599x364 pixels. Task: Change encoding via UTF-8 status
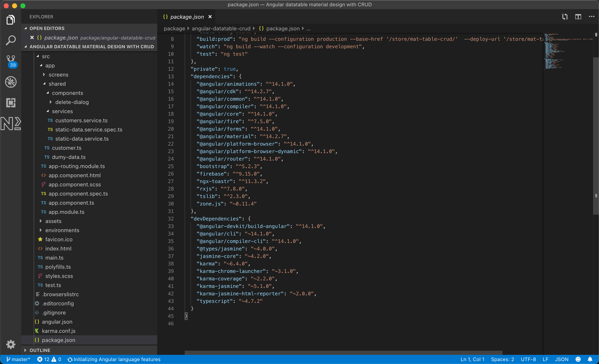click(528, 359)
